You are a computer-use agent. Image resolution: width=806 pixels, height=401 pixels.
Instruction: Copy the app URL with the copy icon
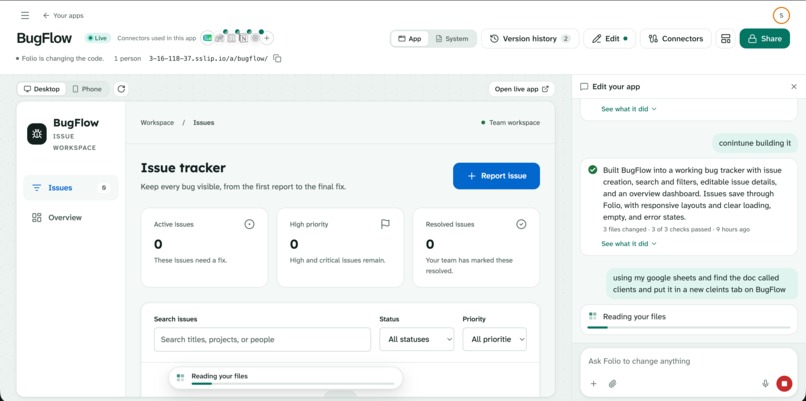click(x=277, y=59)
